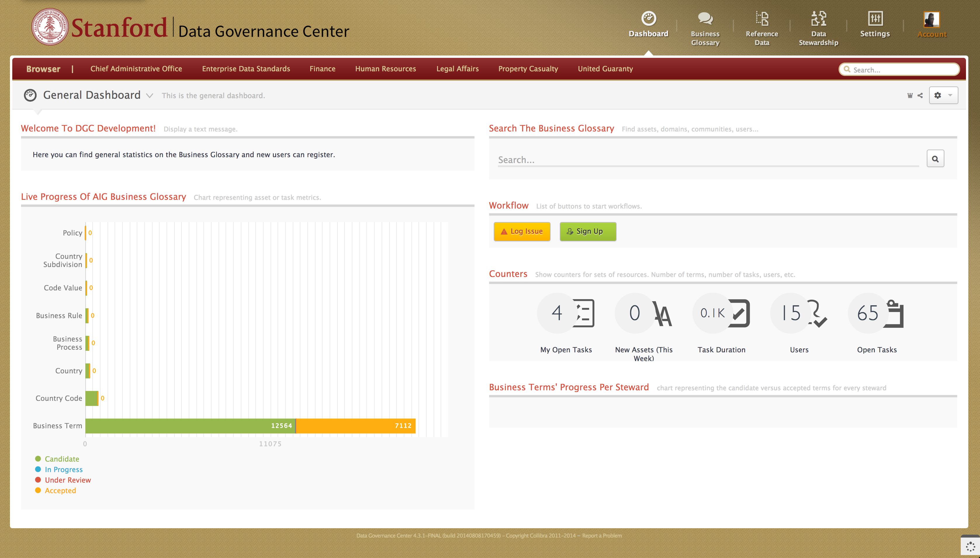Toggle the In Progress legend entry
980x558 pixels.
(x=59, y=469)
